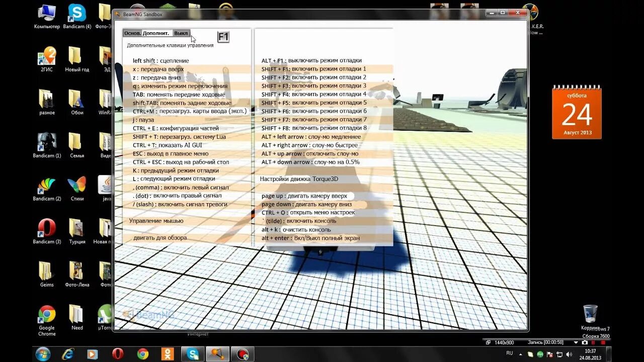The image size is (644, 362).
Task: Open the tray clock showing 10:37
Action: tap(590, 354)
